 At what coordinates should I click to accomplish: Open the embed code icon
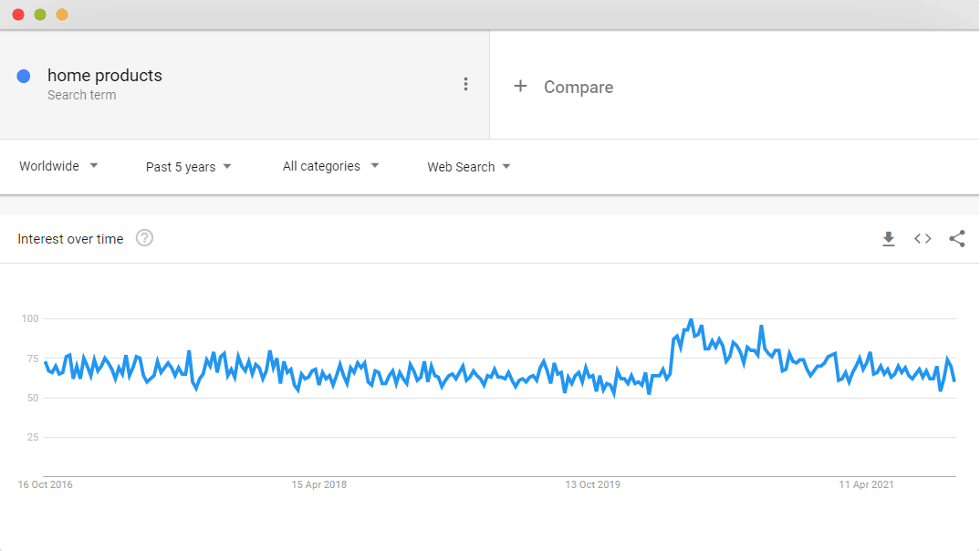point(923,239)
